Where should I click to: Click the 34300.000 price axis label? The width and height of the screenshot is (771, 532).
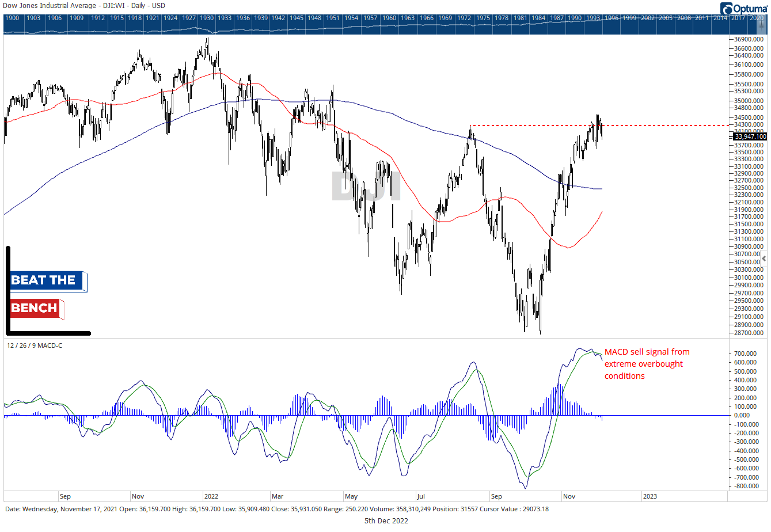[750, 124]
